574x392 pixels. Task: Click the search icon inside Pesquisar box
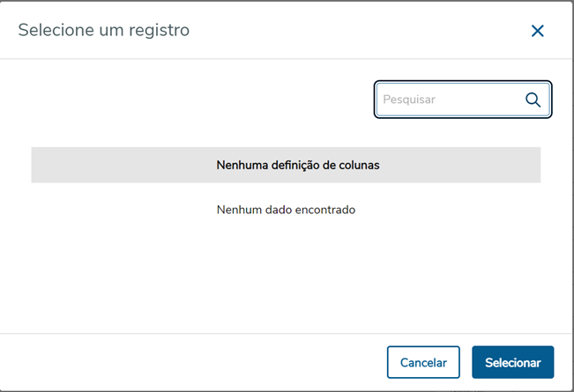(533, 100)
